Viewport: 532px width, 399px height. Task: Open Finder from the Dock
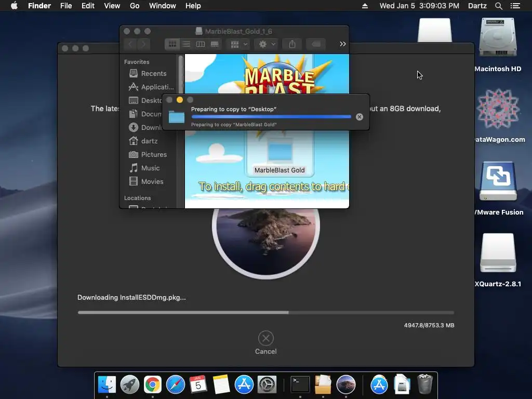click(107, 384)
